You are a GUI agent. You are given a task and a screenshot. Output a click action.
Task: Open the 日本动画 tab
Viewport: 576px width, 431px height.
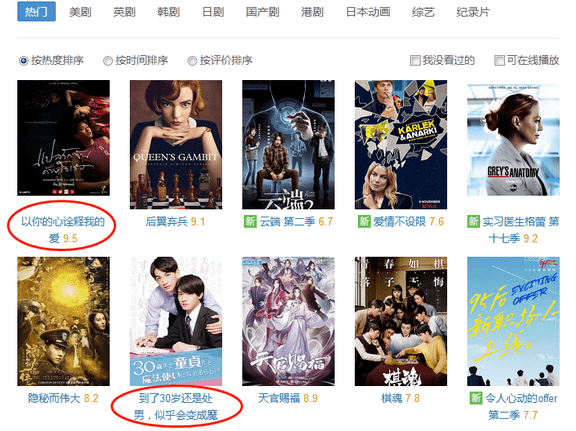(x=368, y=12)
